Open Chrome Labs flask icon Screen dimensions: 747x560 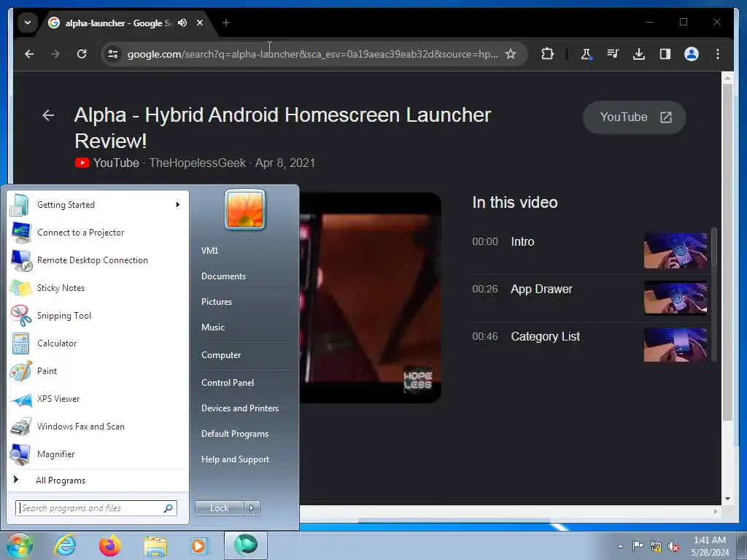point(586,54)
